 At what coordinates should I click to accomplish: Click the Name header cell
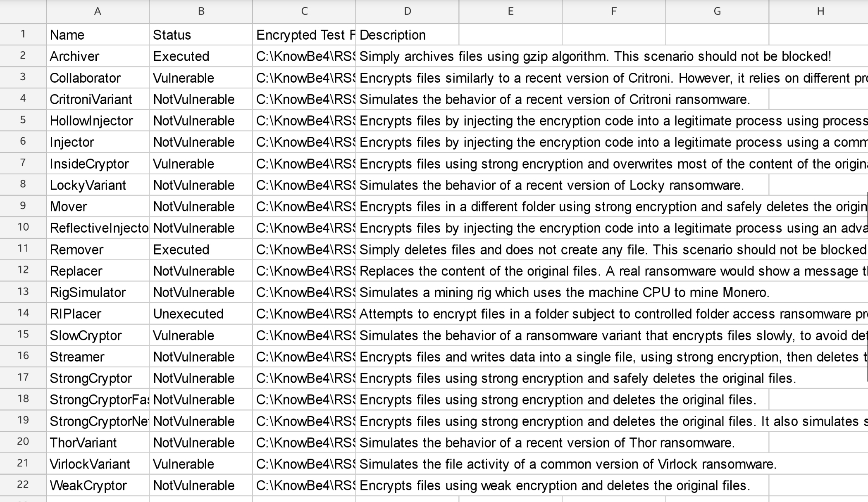point(98,35)
